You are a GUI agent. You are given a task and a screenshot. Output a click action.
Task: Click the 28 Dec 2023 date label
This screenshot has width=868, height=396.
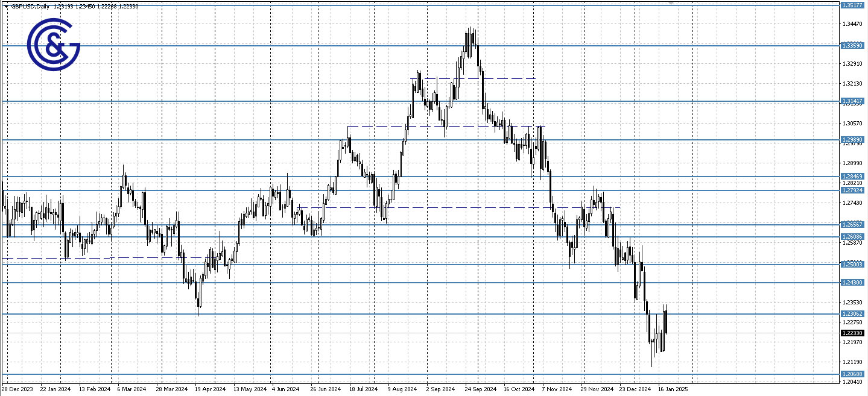(x=16, y=389)
